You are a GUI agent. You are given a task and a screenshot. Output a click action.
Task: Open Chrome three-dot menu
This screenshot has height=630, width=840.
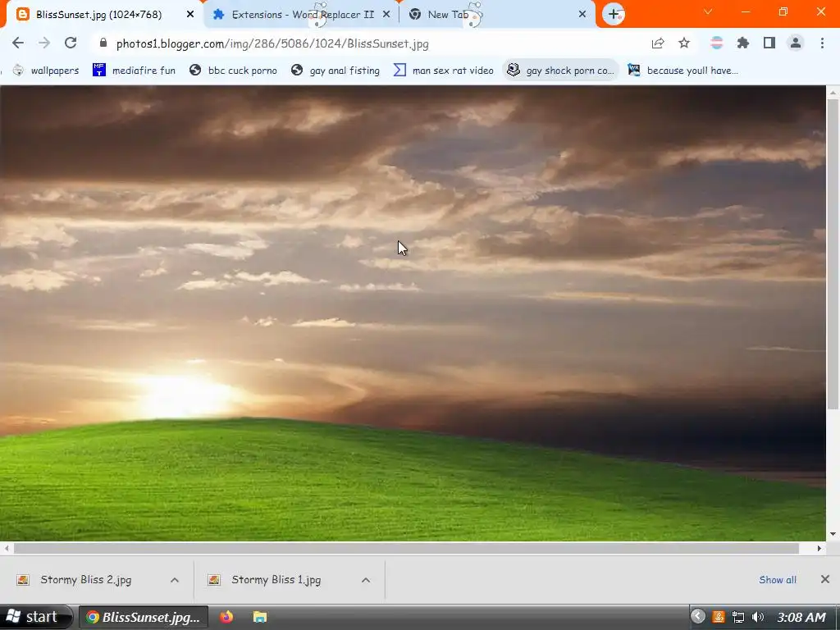(x=822, y=43)
